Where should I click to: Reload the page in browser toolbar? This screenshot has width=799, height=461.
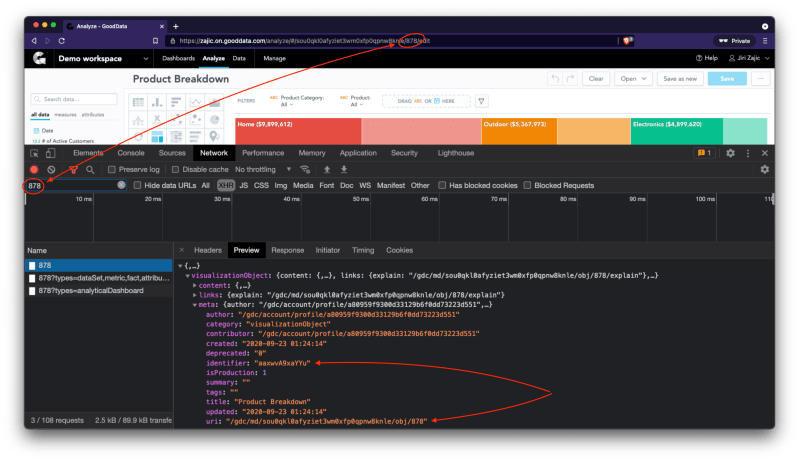(x=61, y=41)
